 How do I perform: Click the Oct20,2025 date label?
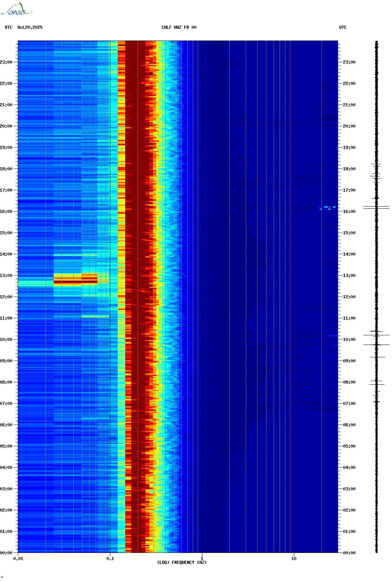click(x=30, y=27)
